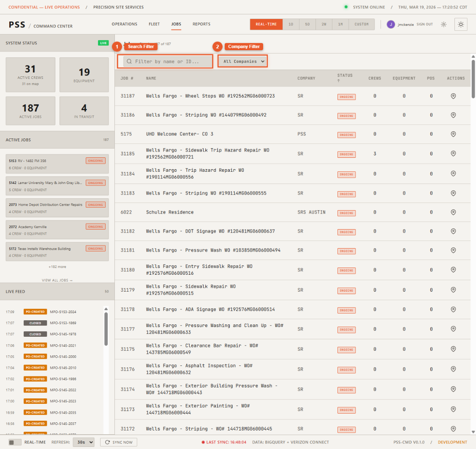476x449 pixels.
Task: Click the VIEW ALL JOBS link
Action: coord(57,280)
